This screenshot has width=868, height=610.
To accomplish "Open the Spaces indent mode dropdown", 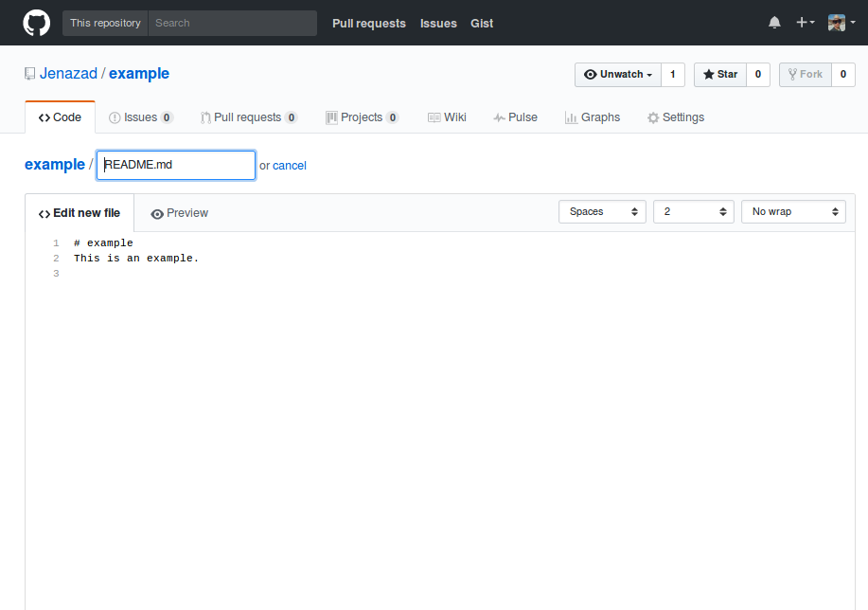I will (x=602, y=211).
